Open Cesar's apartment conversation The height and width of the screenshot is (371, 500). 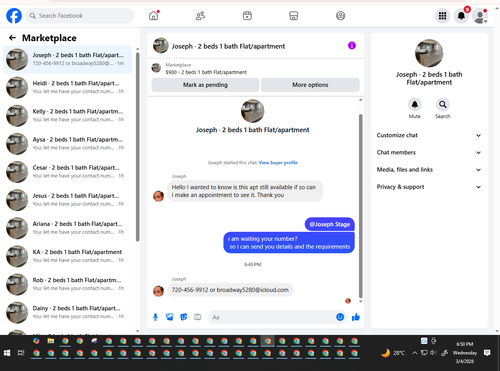click(68, 172)
